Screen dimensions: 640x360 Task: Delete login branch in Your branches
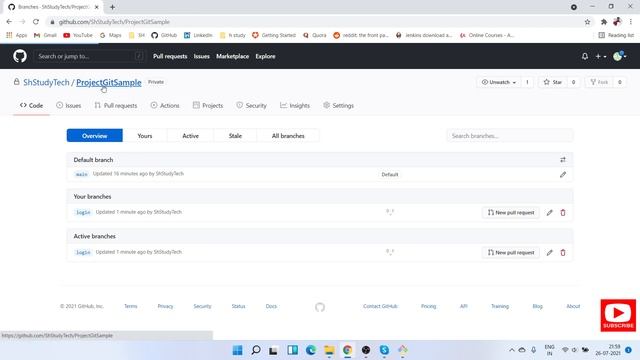pos(563,212)
